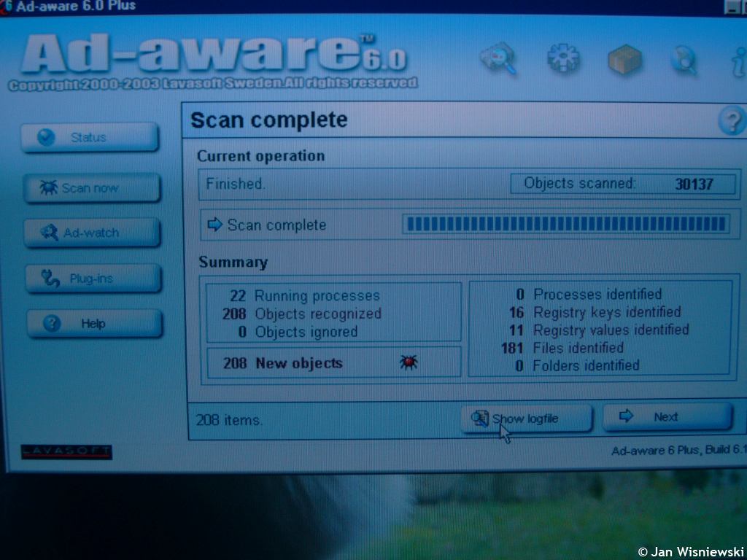
Task: Open settings with the gear icon
Action: tap(562, 58)
